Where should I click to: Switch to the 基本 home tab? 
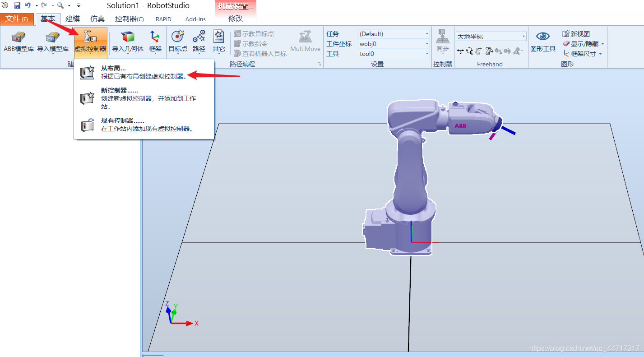tap(48, 19)
